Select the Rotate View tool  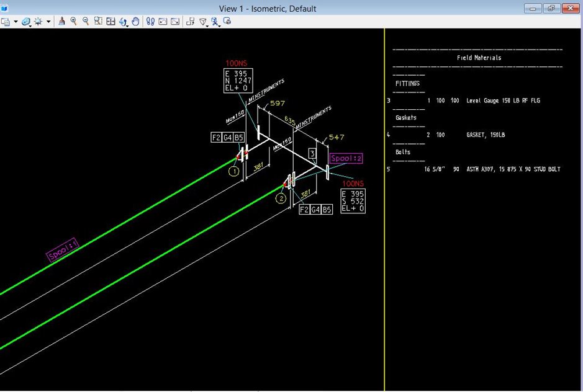click(123, 22)
